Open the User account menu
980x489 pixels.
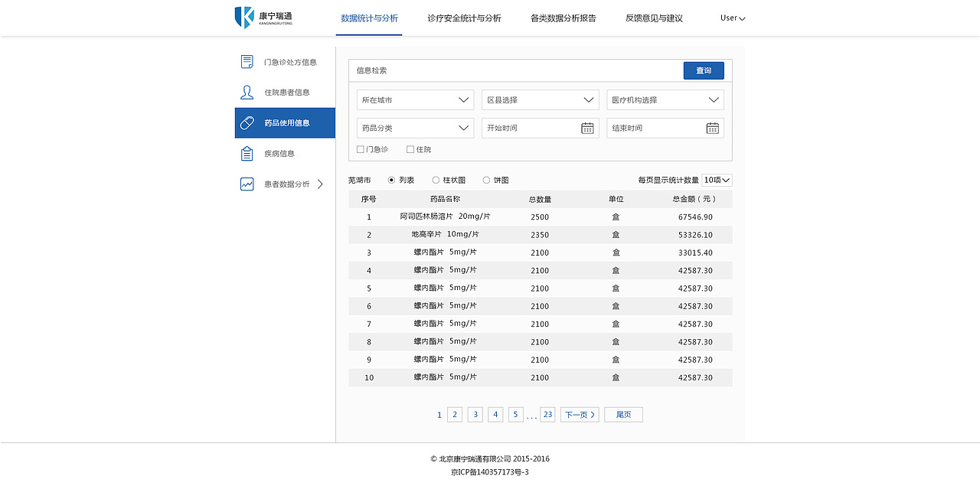(733, 18)
